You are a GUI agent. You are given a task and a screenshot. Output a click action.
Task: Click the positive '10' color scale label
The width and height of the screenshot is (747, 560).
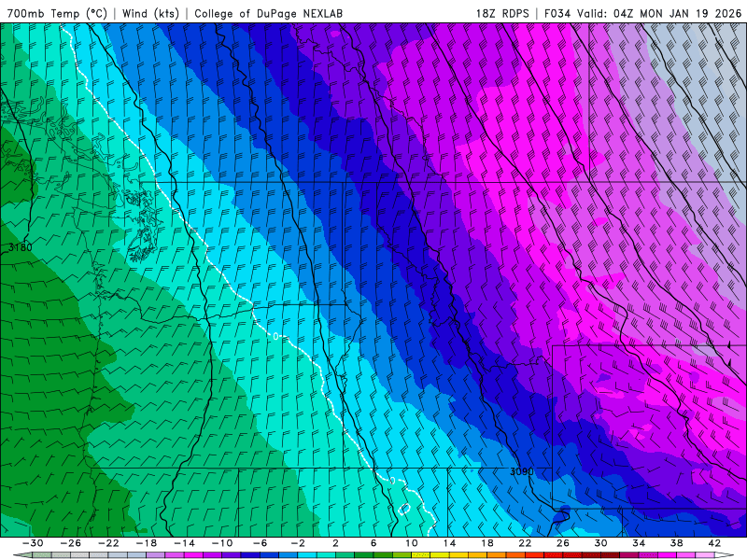(x=412, y=543)
